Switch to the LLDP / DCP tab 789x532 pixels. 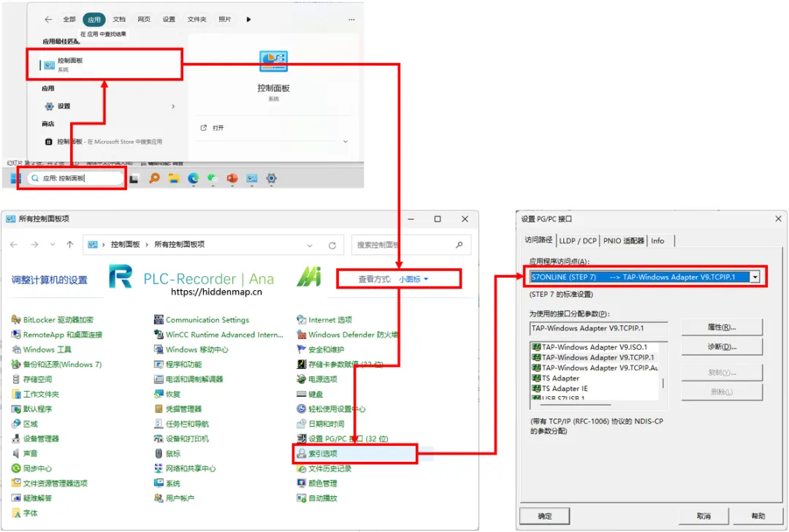pyautogui.click(x=578, y=240)
